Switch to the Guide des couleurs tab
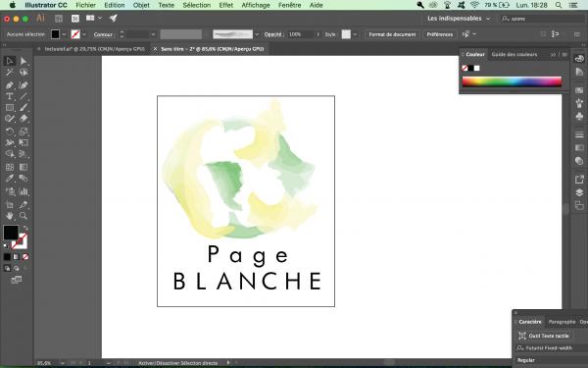 (514, 54)
